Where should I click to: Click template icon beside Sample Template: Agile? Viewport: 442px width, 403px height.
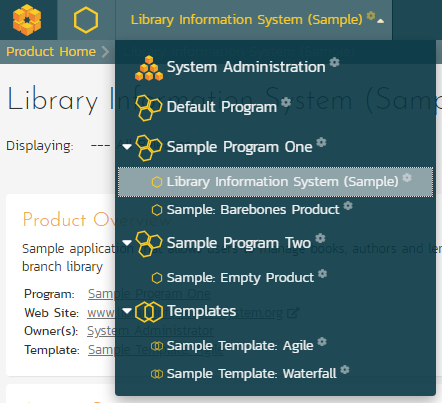click(157, 346)
